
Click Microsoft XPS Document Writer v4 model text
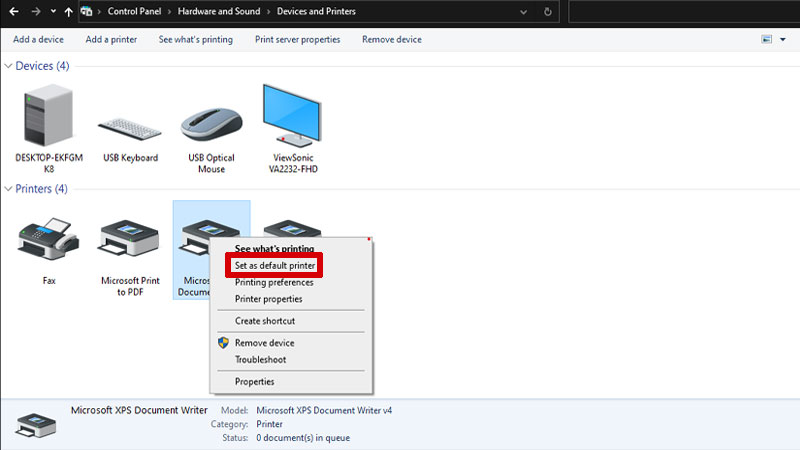(x=324, y=410)
